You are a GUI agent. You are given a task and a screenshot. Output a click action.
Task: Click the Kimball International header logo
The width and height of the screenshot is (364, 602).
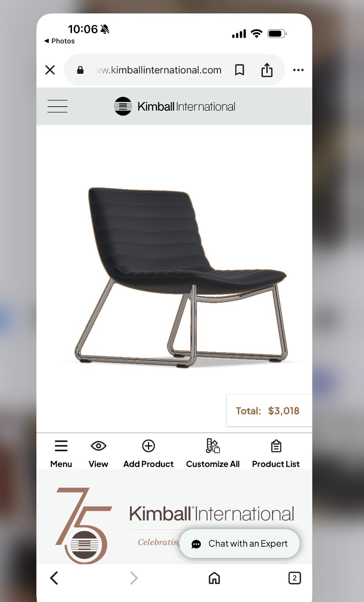175,106
